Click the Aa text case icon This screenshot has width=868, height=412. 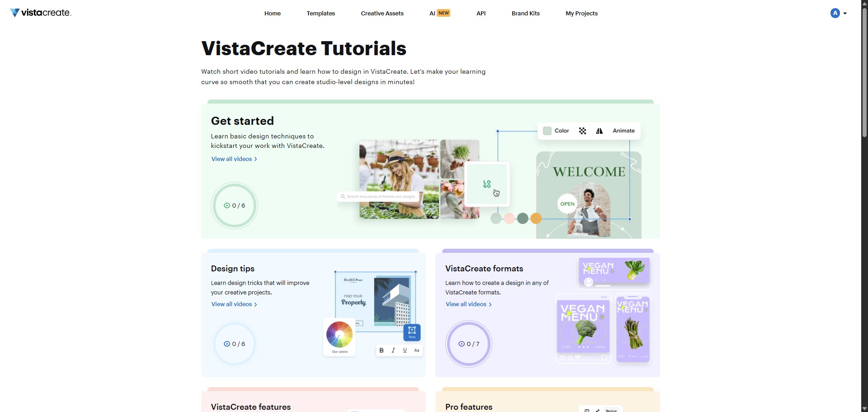417,350
